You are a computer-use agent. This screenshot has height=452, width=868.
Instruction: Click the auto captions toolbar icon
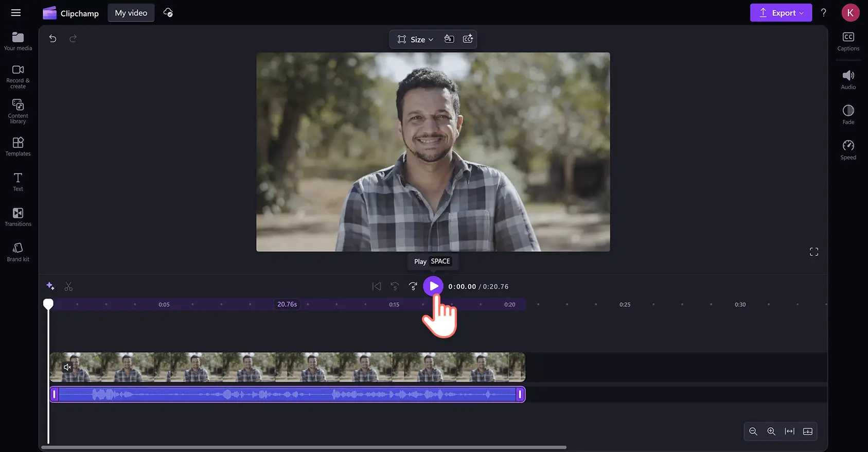pyautogui.click(x=468, y=39)
